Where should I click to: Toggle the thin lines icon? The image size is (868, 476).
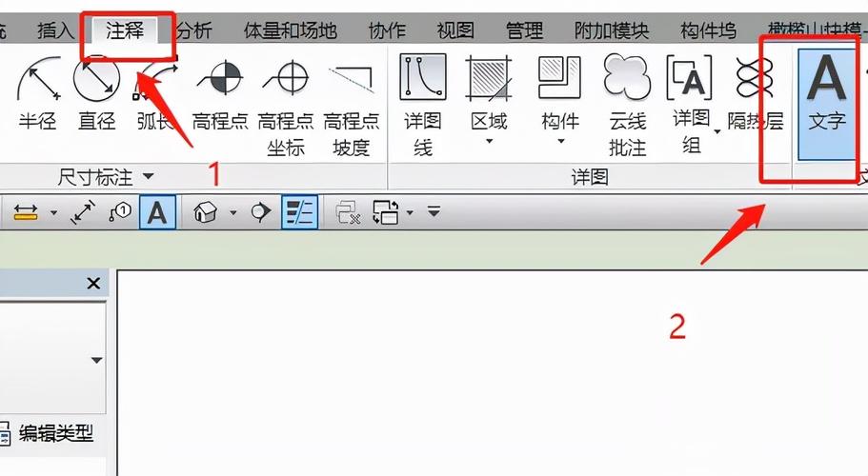pyautogui.click(x=299, y=212)
